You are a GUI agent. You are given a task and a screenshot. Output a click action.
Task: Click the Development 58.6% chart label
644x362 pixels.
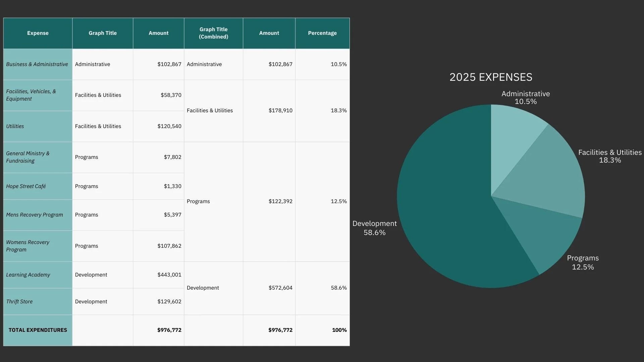click(x=374, y=228)
